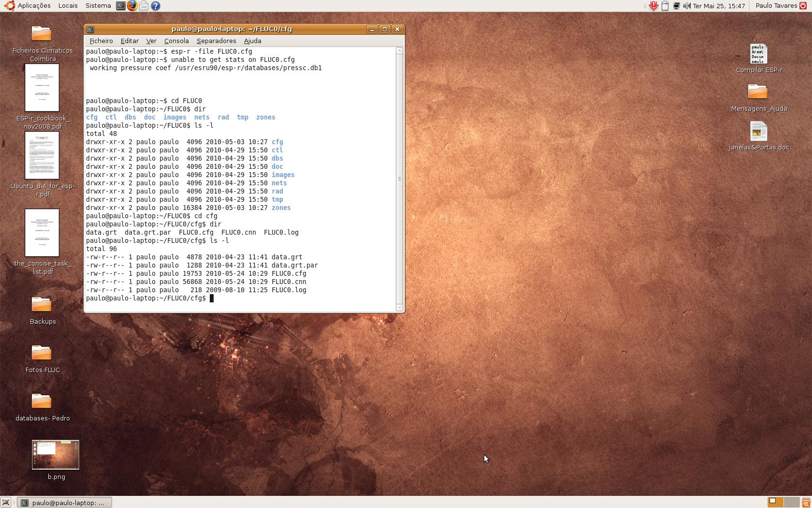Select the Fotos FLUC folder
Screen dimensions: 812x508
coord(42,353)
